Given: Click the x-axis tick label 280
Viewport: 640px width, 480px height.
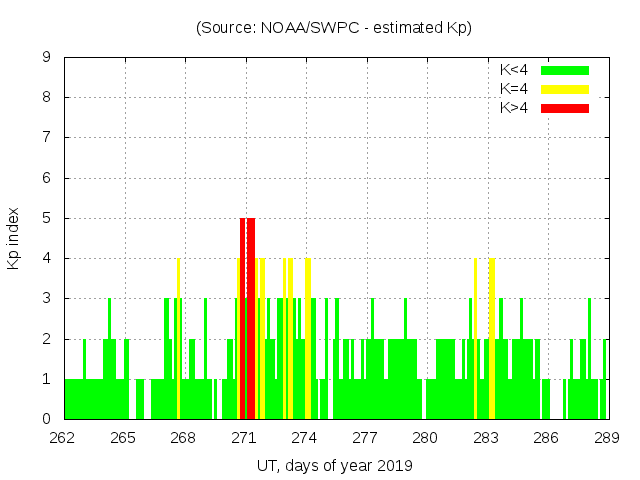Looking at the screenshot, I should 425,437.
